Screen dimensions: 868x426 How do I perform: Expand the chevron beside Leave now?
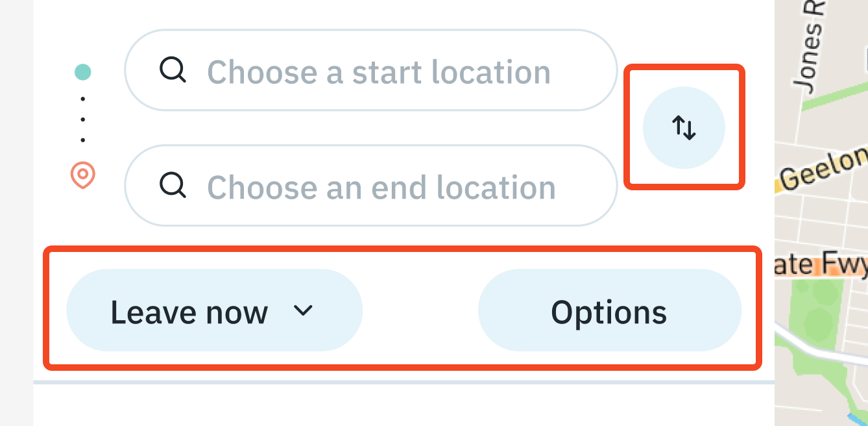pyautogui.click(x=303, y=310)
